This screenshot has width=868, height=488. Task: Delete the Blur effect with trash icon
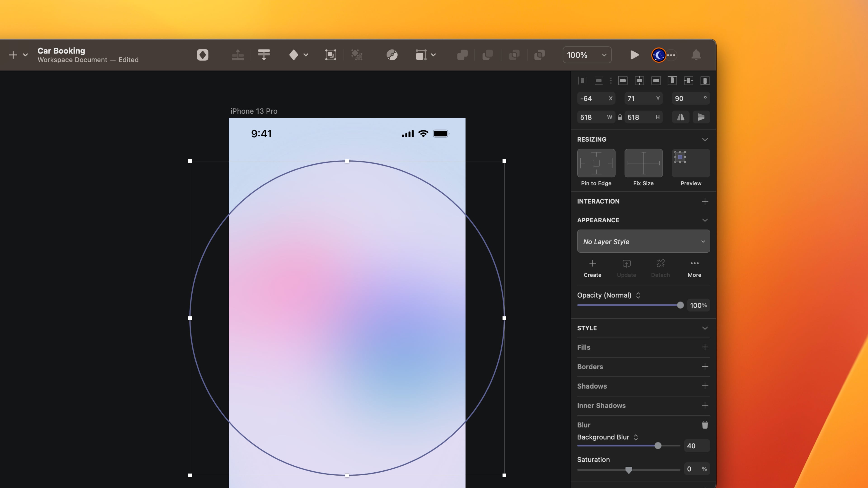pyautogui.click(x=705, y=425)
